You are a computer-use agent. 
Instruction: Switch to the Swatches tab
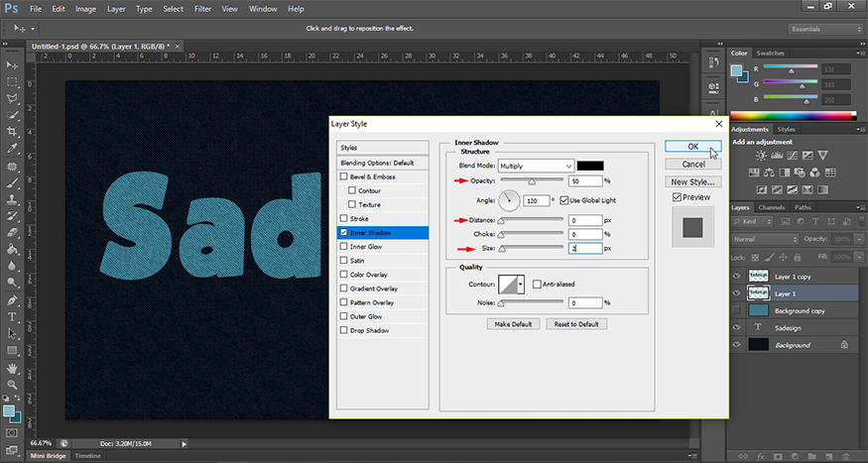[770, 54]
